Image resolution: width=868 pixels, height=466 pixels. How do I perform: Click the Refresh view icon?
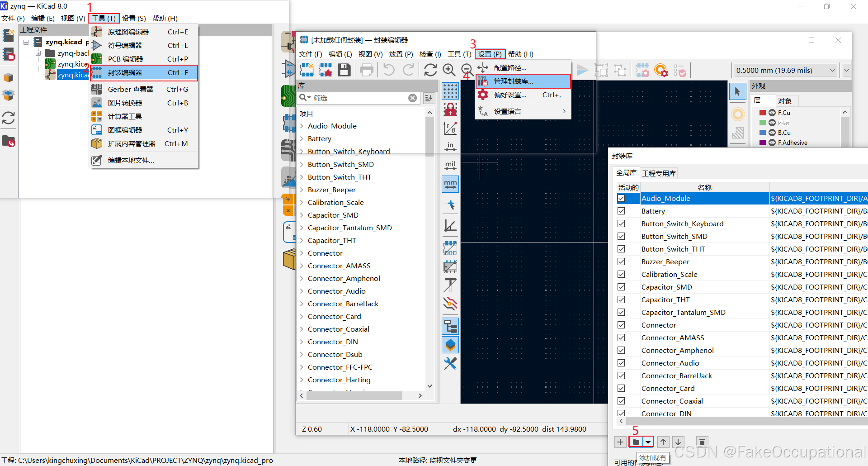[x=430, y=70]
